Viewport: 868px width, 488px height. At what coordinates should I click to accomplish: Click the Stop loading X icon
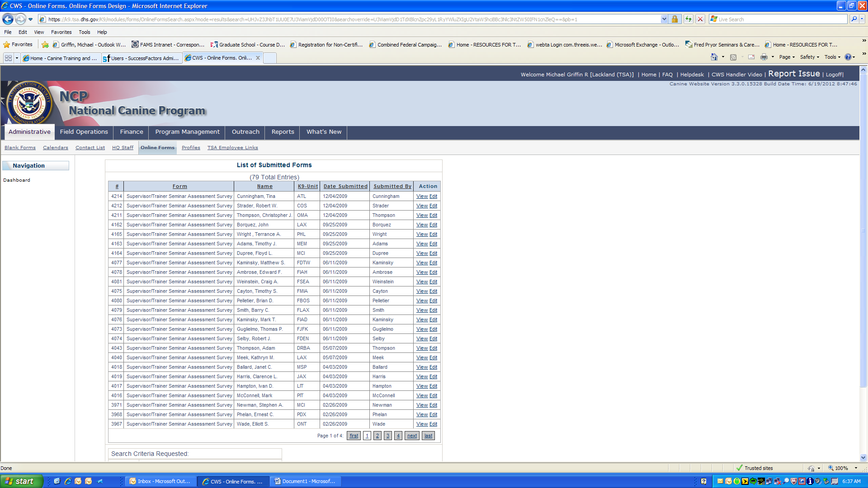pyautogui.click(x=700, y=19)
